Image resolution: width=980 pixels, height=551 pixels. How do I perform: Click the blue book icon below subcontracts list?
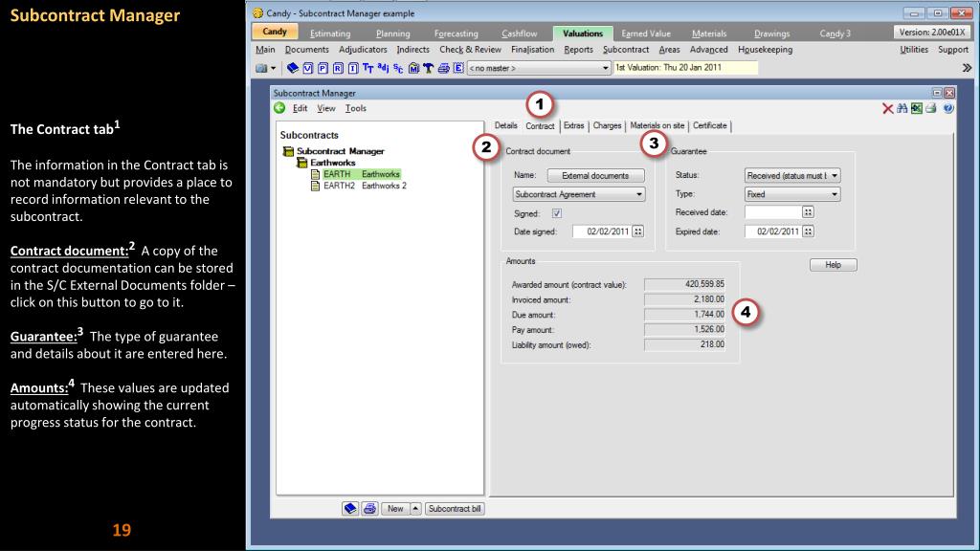(351, 506)
